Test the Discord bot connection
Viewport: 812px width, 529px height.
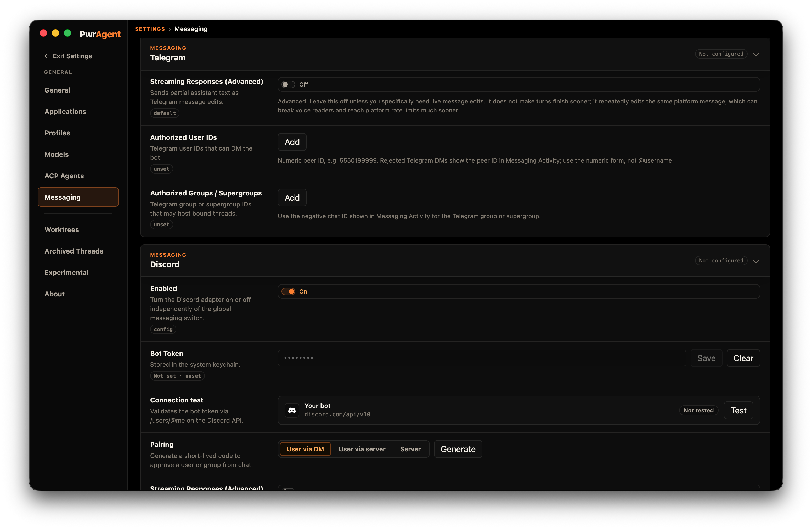(738, 410)
